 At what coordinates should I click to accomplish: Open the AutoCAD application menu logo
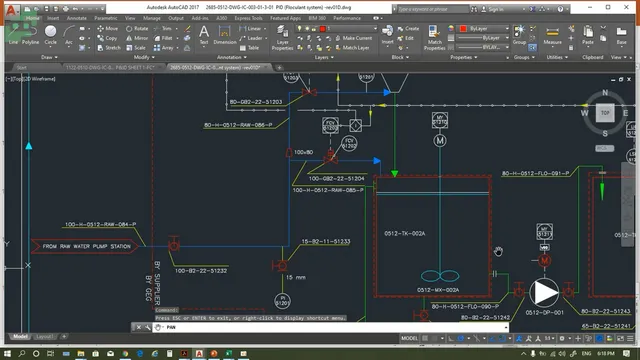click(x=11, y=10)
